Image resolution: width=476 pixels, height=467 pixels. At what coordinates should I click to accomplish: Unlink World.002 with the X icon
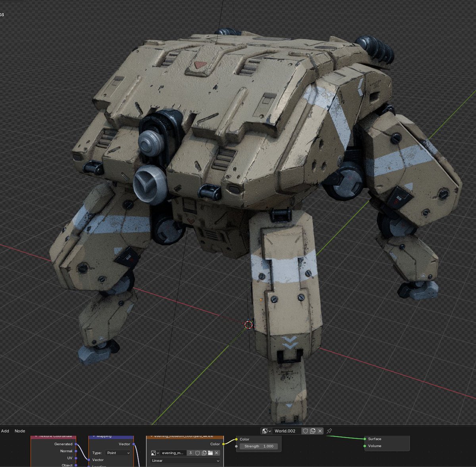320,431
